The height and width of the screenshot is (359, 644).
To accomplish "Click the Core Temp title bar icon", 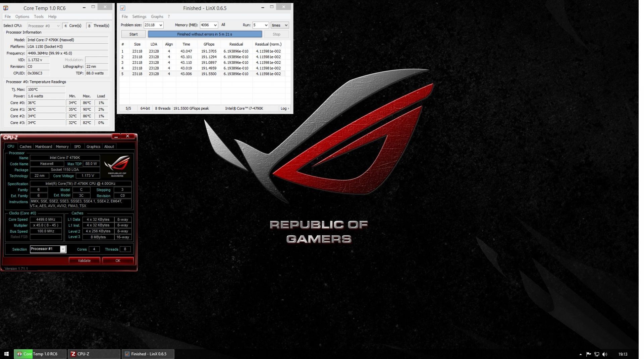I will click(6, 8).
